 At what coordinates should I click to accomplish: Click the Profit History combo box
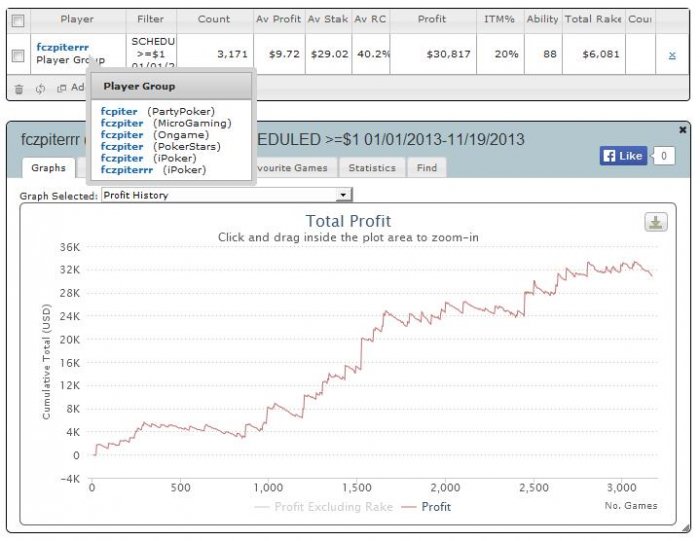(227, 195)
